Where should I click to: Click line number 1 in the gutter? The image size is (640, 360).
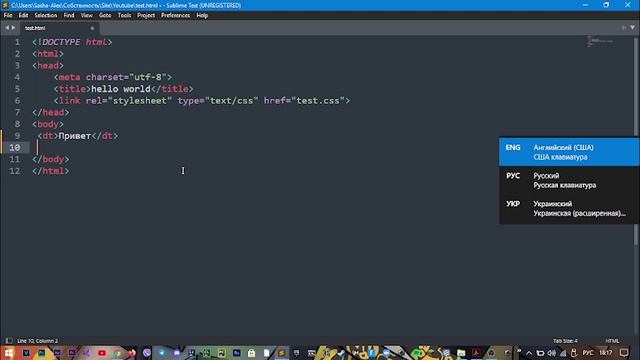17,42
